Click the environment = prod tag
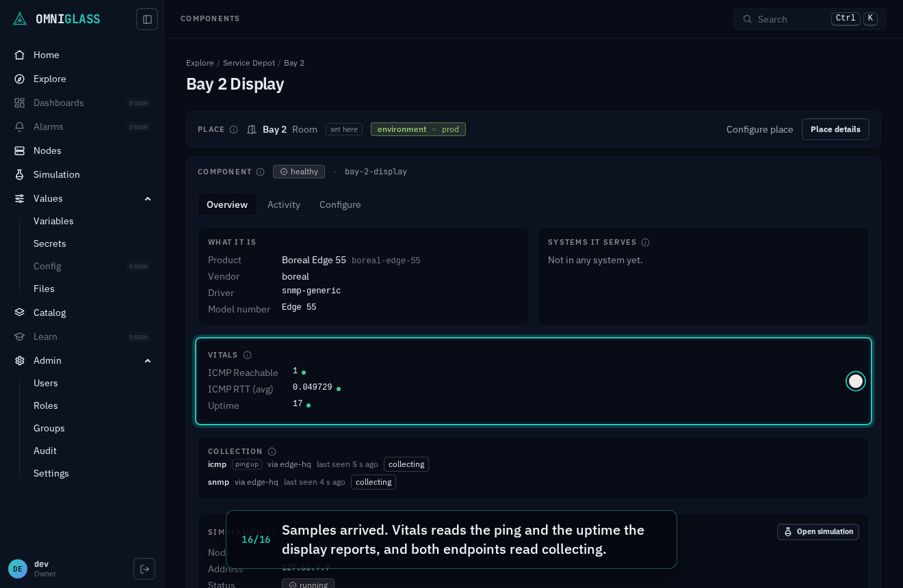This screenshot has width=903, height=588. click(x=418, y=129)
